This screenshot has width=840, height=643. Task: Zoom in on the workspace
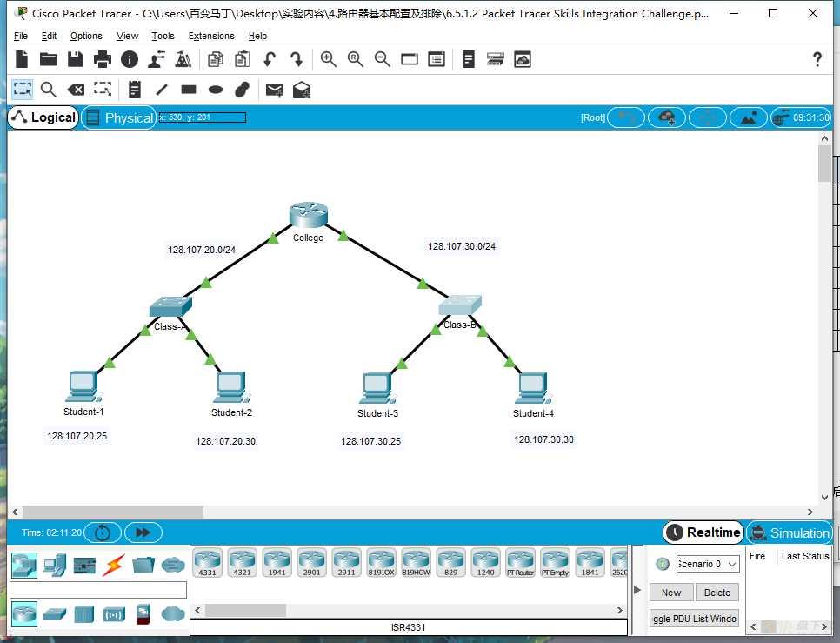click(x=329, y=59)
